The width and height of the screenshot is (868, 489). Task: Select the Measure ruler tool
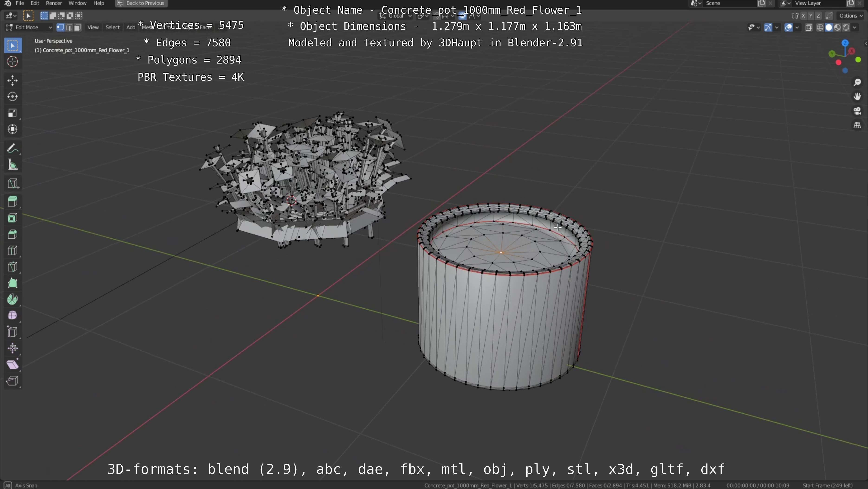(13, 165)
